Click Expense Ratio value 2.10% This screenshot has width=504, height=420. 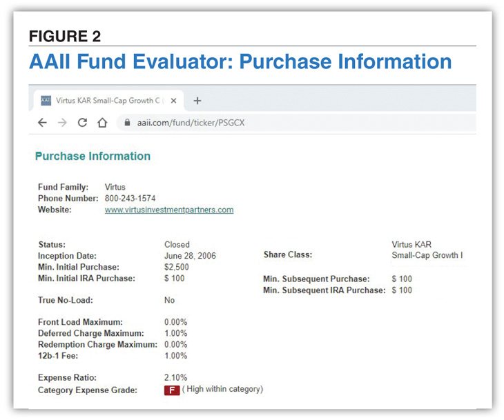tap(175, 378)
